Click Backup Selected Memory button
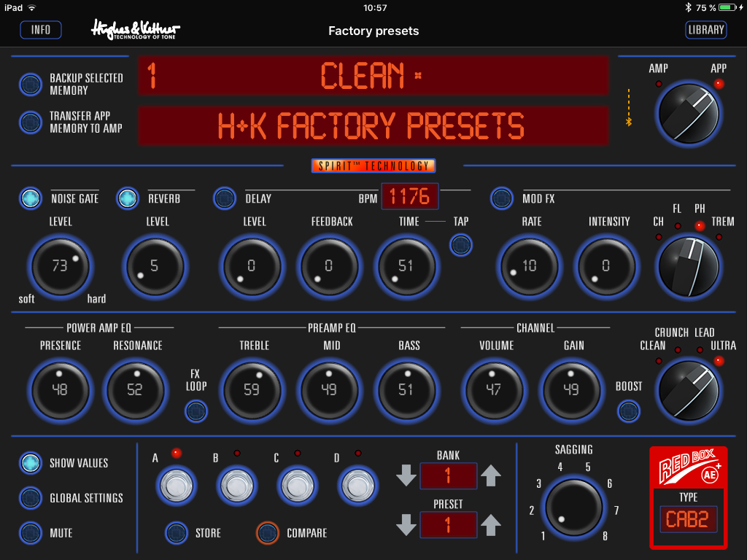This screenshot has width=747, height=560. point(31,85)
